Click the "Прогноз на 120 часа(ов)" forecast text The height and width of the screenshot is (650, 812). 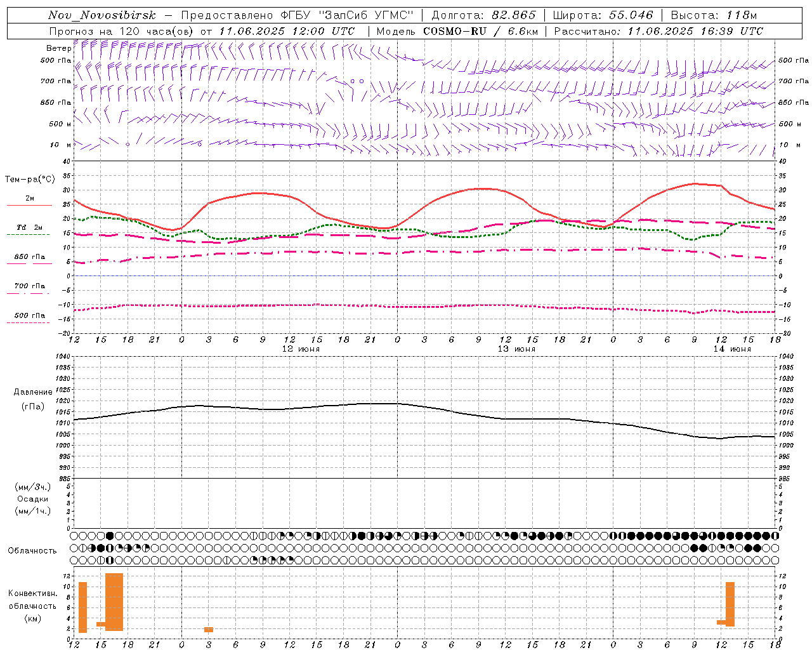tap(122, 31)
